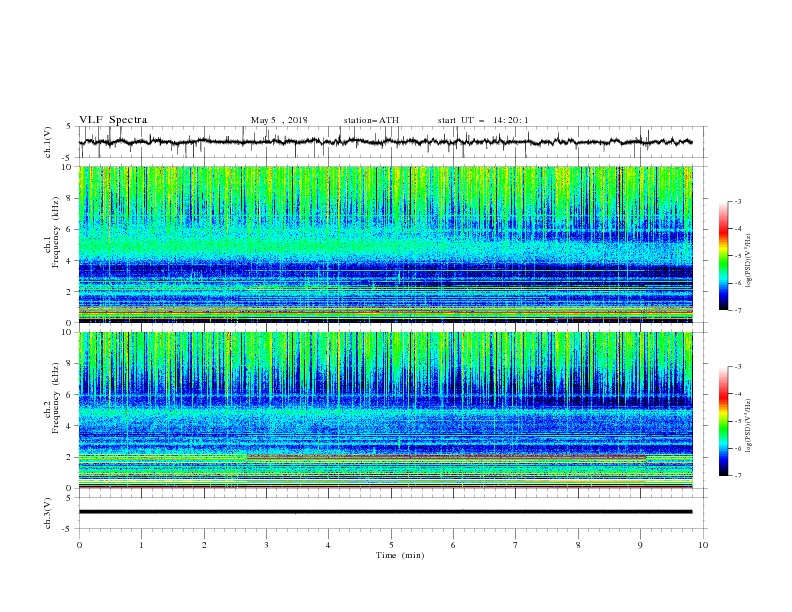
Task: Click time axis tick label "5"
Action: pyautogui.click(x=391, y=545)
